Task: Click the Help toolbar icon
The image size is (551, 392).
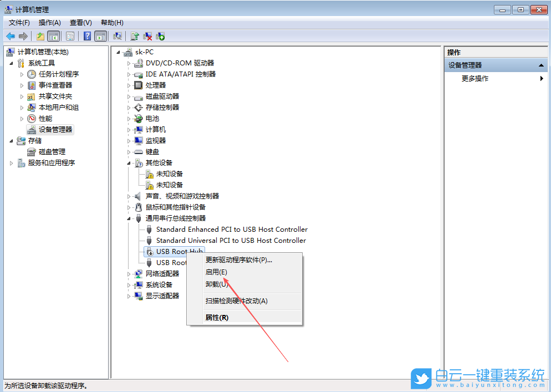Action: (x=87, y=36)
